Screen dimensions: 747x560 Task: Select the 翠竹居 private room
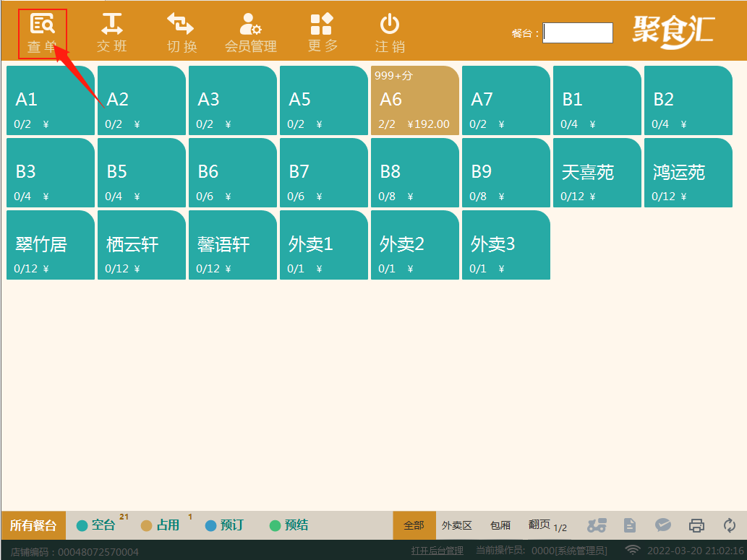pyautogui.click(x=51, y=245)
